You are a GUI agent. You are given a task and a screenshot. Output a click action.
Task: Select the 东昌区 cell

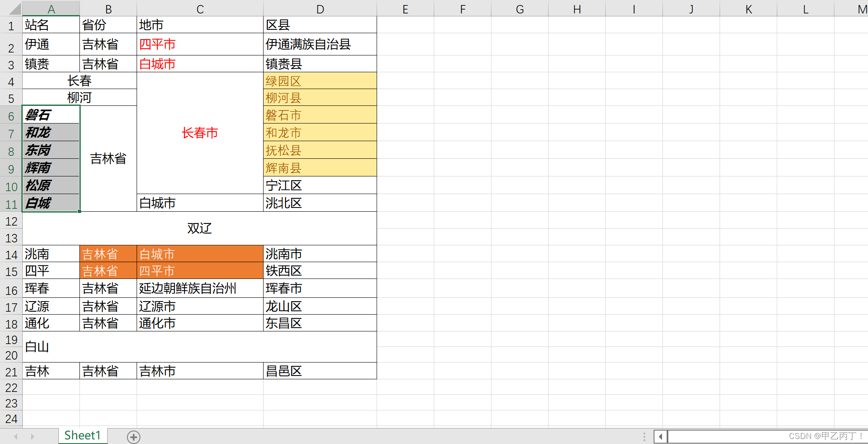click(x=320, y=323)
